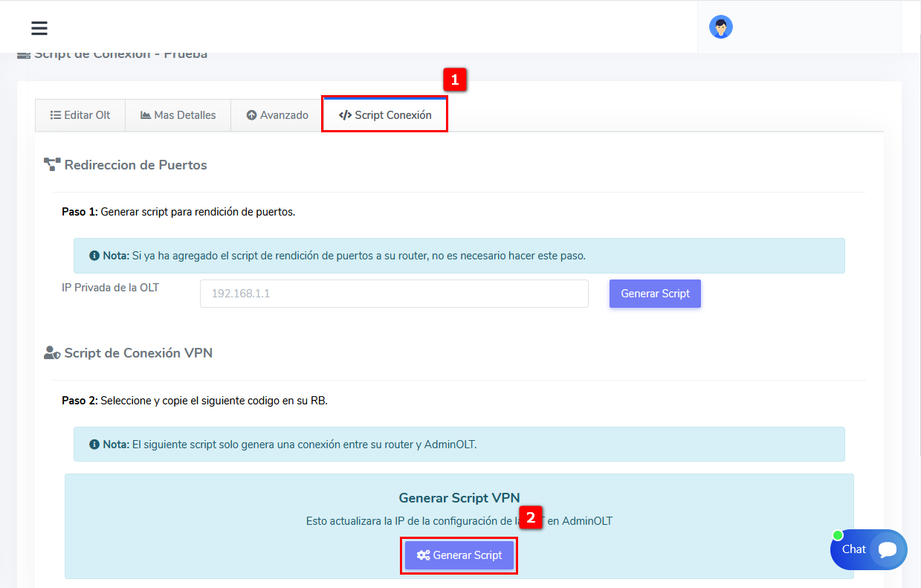Click the network icon beside Redireccion de Puertos
921x588 pixels.
coord(52,165)
